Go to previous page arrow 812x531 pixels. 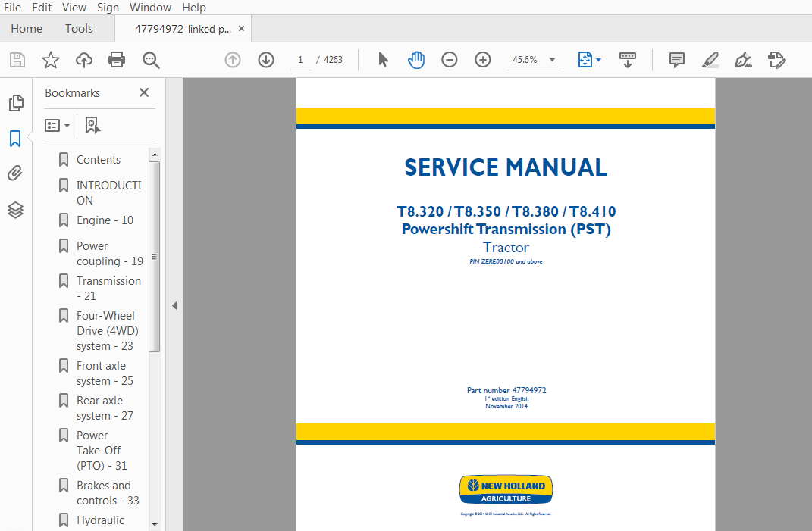233,60
